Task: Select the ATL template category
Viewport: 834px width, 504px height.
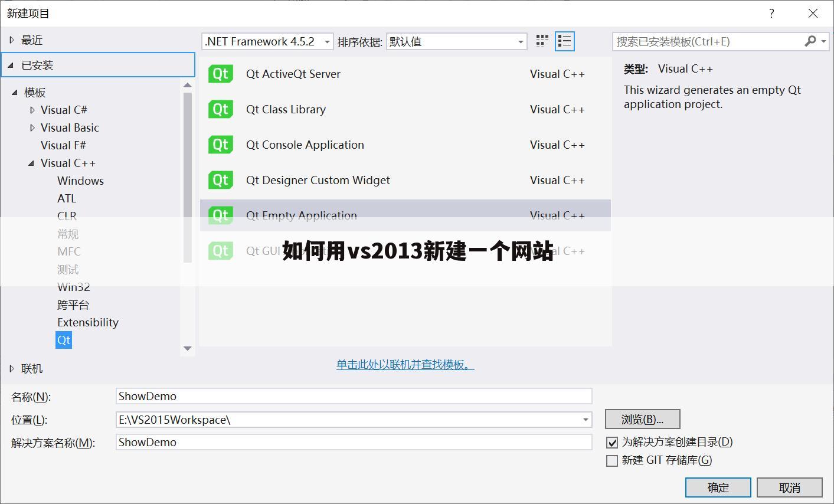Action: [x=67, y=198]
